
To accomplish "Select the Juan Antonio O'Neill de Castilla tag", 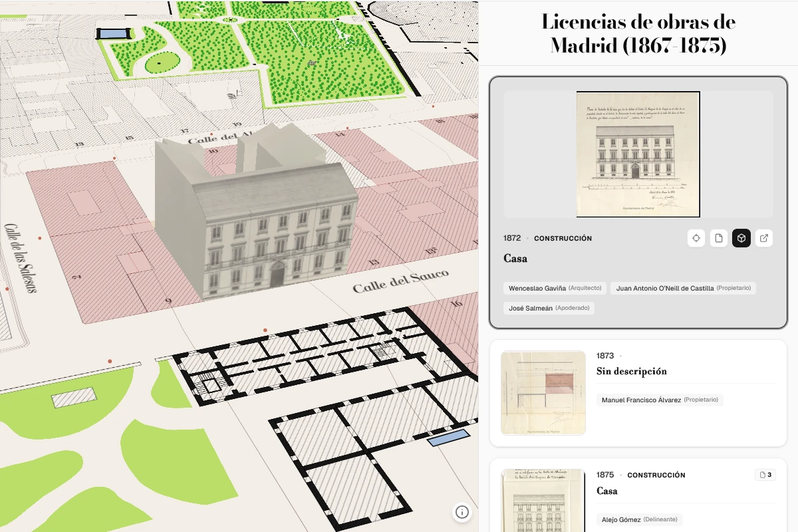I will click(x=684, y=288).
